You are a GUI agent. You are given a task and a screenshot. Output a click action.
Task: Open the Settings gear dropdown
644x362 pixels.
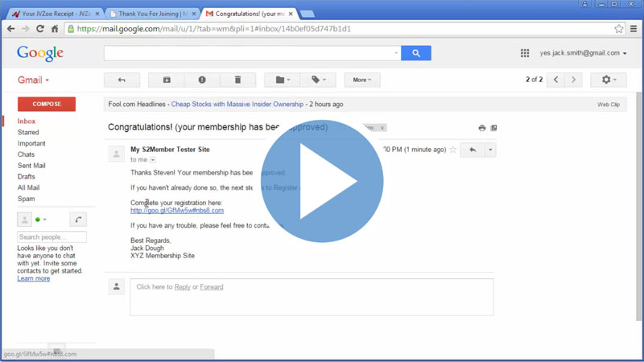pos(608,80)
